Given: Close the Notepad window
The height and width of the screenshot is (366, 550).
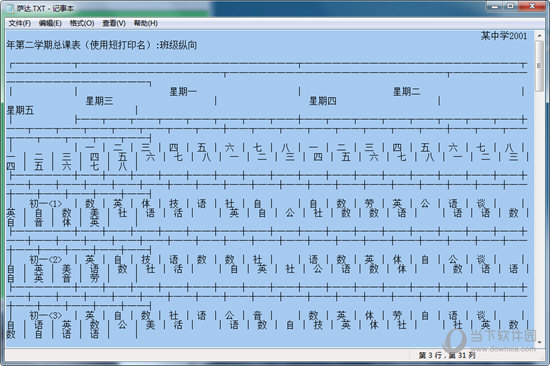Looking at the screenshot, I should point(531,6).
